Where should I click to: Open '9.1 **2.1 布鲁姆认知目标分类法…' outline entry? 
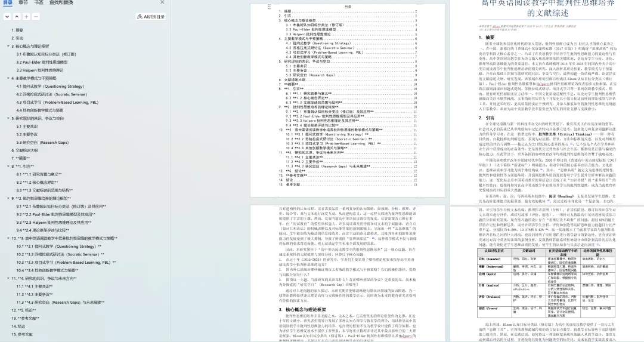(61, 207)
